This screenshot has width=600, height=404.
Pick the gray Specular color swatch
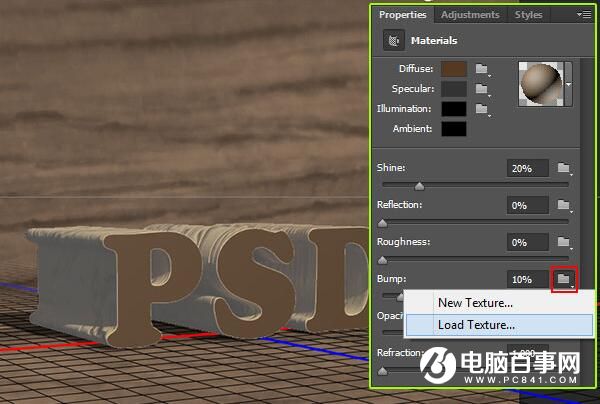point(454,89)
